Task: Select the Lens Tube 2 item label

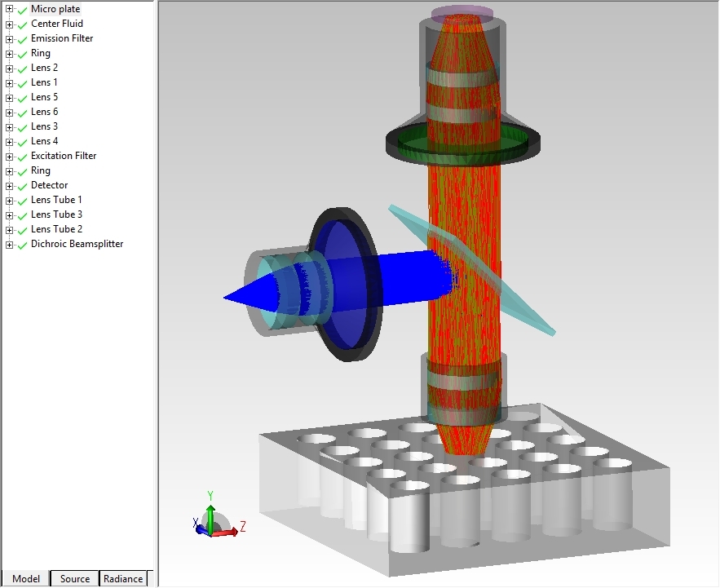Action: pyautogui.click(x=56, y=229)
